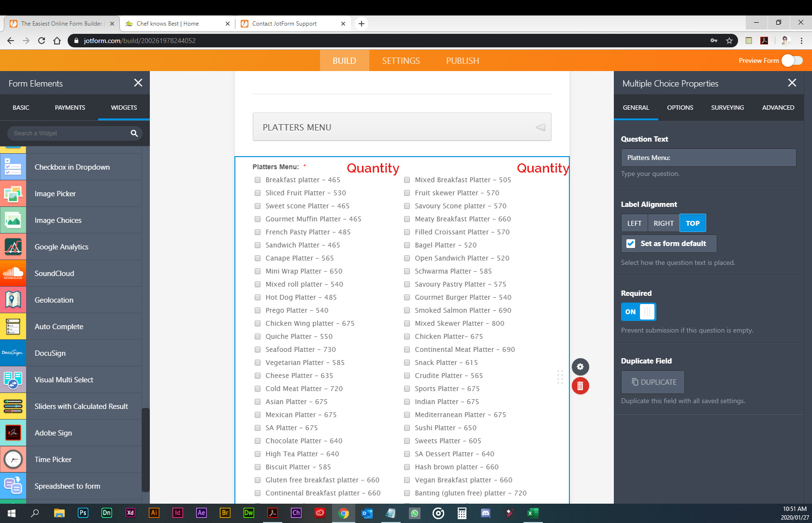812x523 pixels.
Task: Choose the Google Analytics widget icon
Action: point(13,247)
